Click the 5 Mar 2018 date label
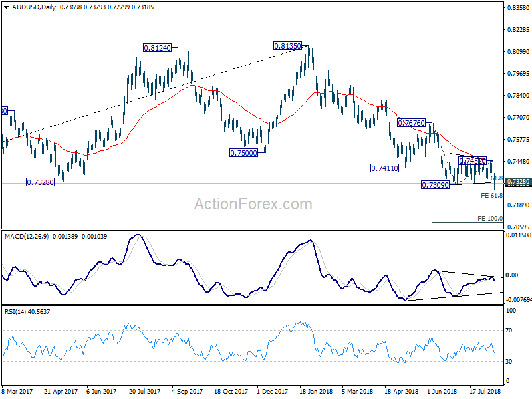Image resolution: width=532 pixels, height=399 pixels. click(357, 391)
